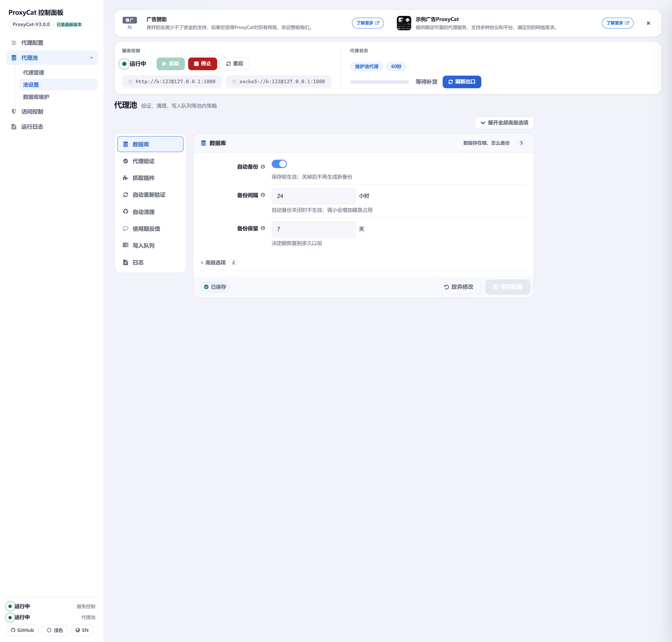Copy the socks5 proxy address icon
The height and width of the screenshot is (642, 672).
(x=234, y=82)
